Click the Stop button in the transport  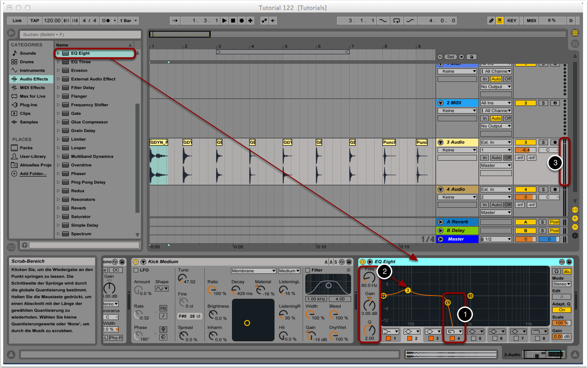(233, 21)
